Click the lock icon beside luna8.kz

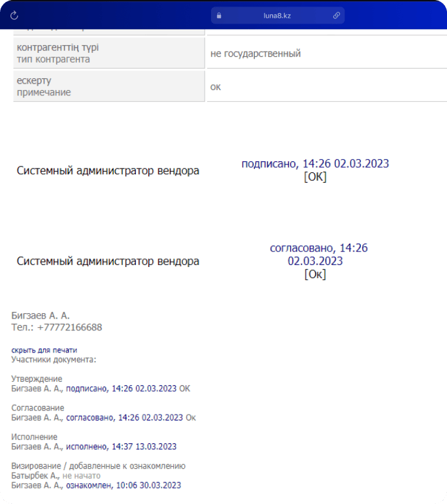pyautogui.click(x=220, y=15)
